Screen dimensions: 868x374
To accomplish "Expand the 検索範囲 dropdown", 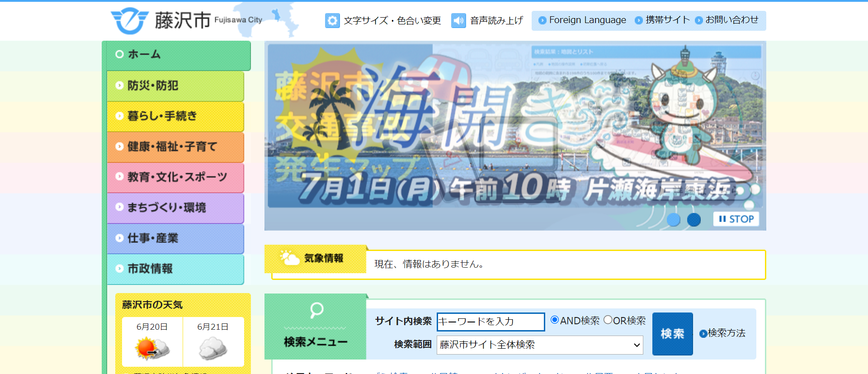I will (x=540, y=345).
